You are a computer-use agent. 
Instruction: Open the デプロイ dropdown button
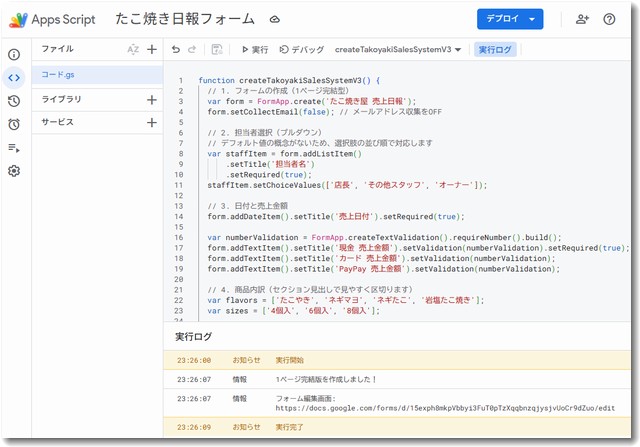510,19
